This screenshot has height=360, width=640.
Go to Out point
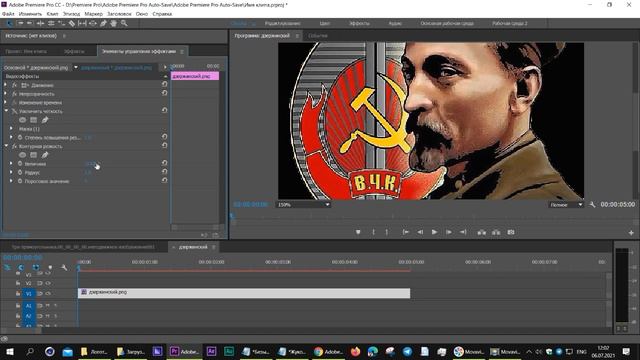[463, 232]
